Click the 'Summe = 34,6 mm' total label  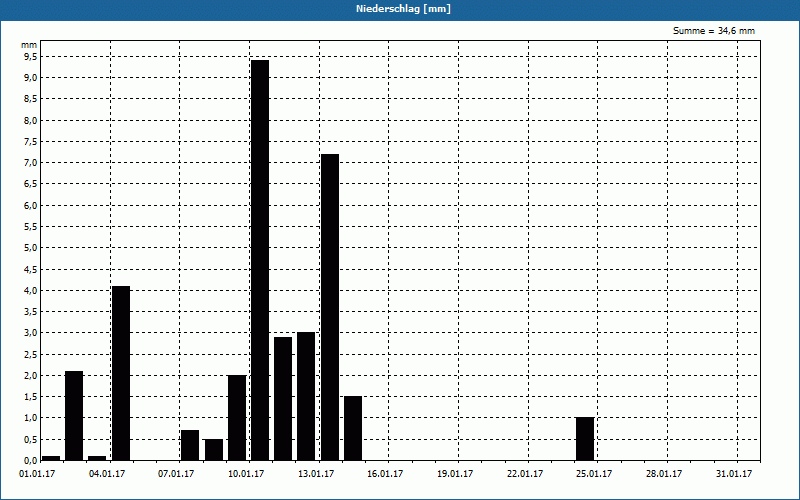(714, 31)
